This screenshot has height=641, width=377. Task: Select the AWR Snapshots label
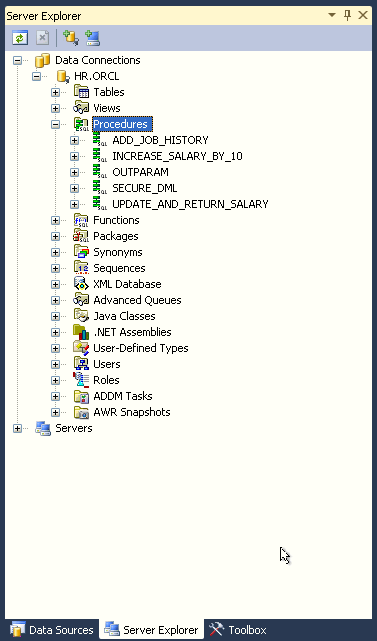pyautogui.click(x=132, y=412)
